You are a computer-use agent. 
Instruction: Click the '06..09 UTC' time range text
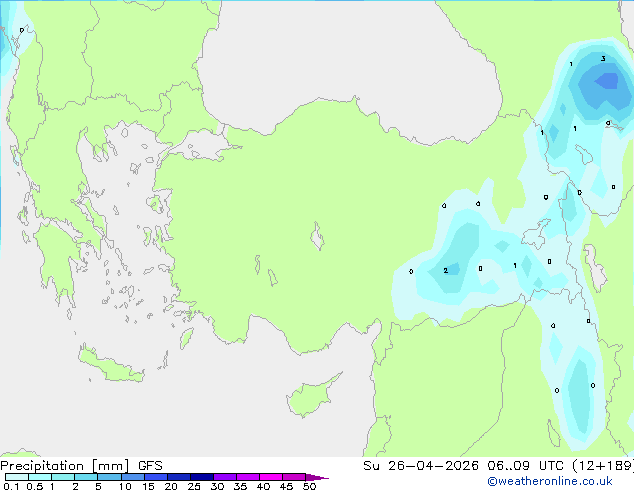[525, 466]
